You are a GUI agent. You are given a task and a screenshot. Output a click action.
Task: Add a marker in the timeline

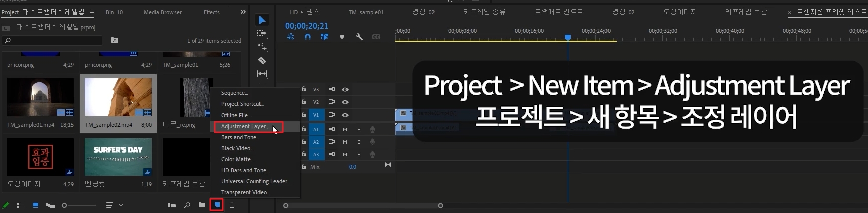[x=342, y=37]
